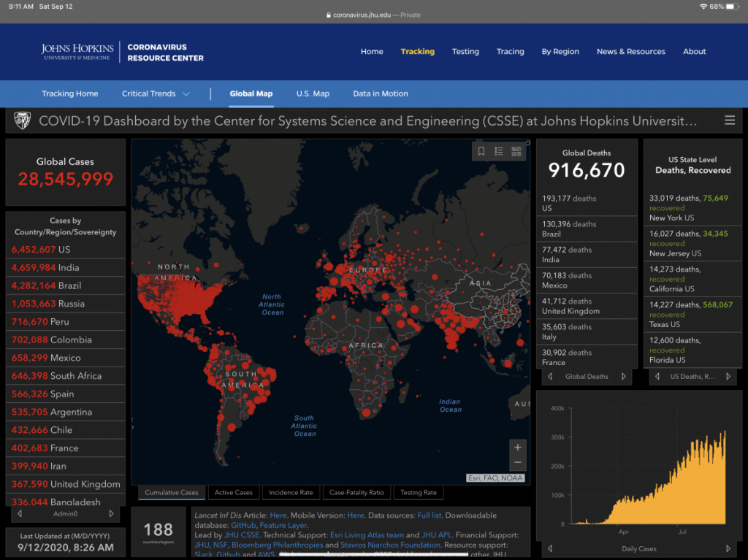Open Data in Motion tab
Viewport: 748px width, 560px height.
point(381,93)
